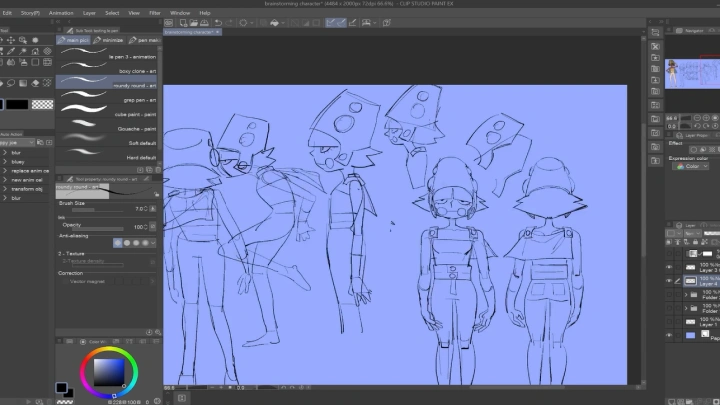720x405 pixels.
Task: Show Layer 1 via its visibility box
Action: pos(669,322)
